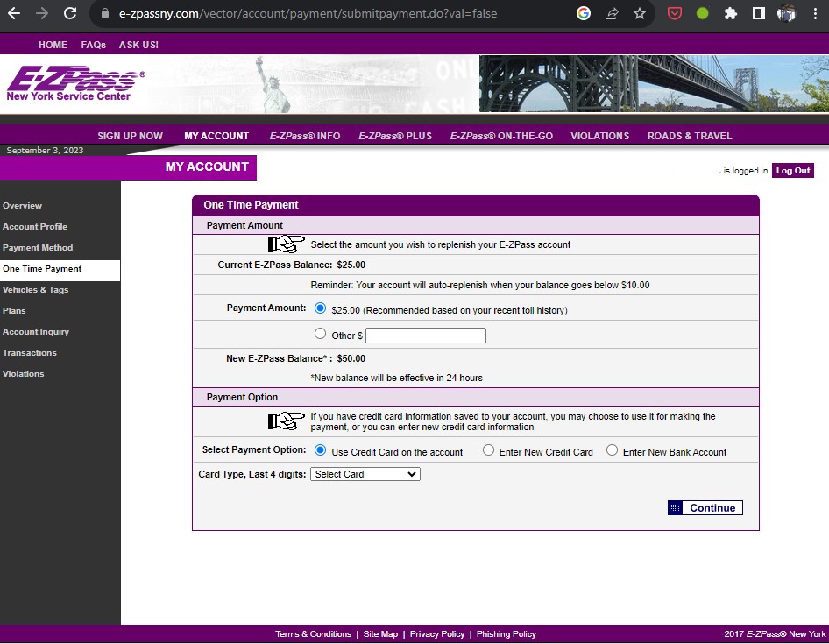
Task: Go to Plans in sidebar
Action: point(14,311)
